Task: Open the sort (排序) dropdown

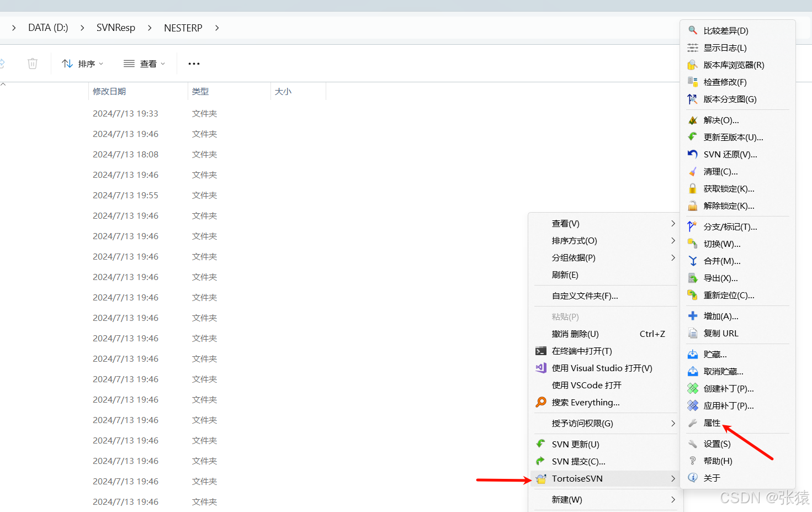Action: point(83,64)
